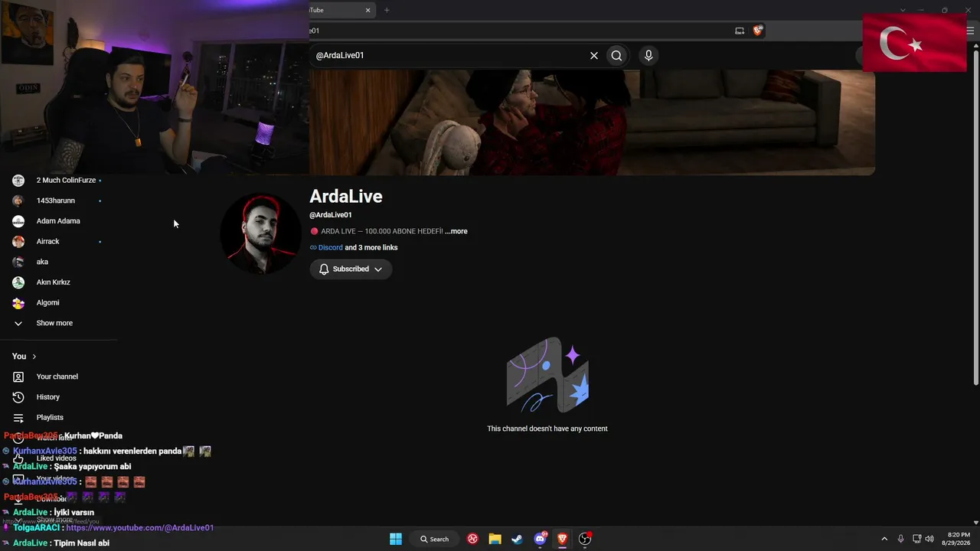Open the Brave main menu button
The height and width of the screenshot is (551, 980).
pyautogui.click(x=972, y=31)
